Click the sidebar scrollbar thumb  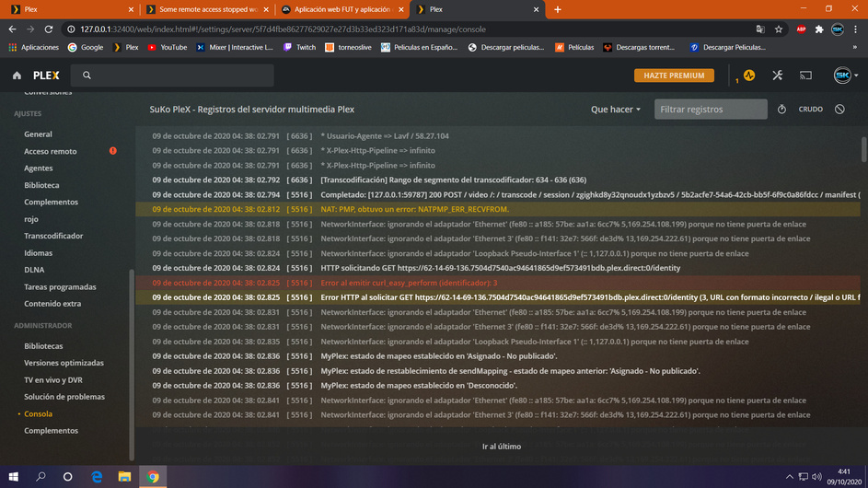click(132, 365)
